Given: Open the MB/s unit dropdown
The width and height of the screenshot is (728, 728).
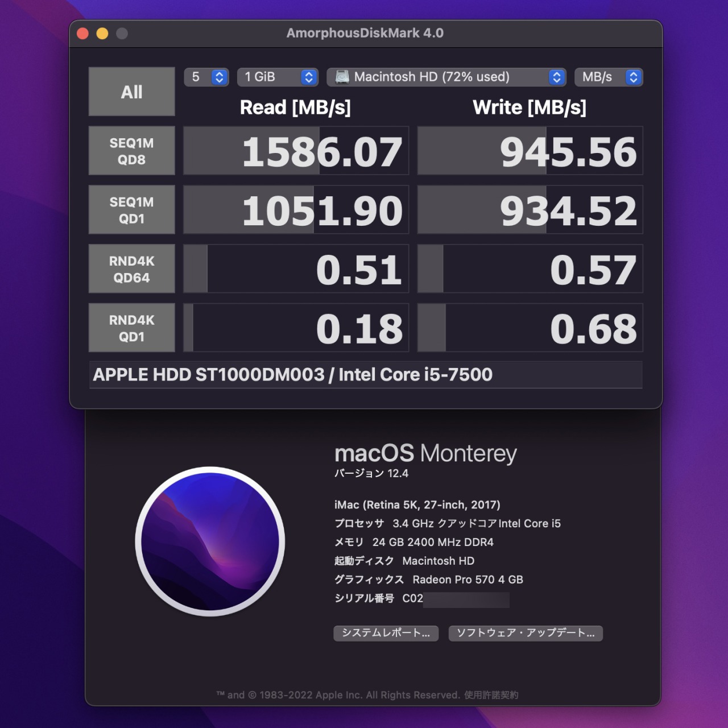Looking at the screenshot, I should [x=609, y=77].
